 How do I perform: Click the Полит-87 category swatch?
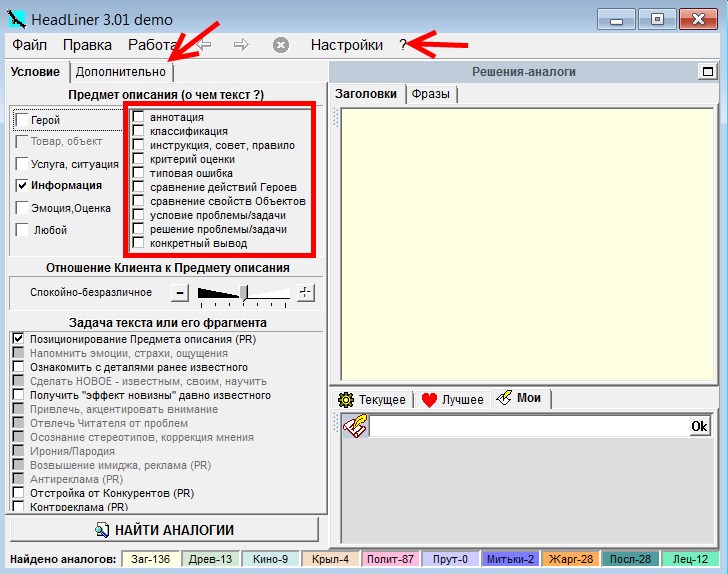[x=390, y=559]
